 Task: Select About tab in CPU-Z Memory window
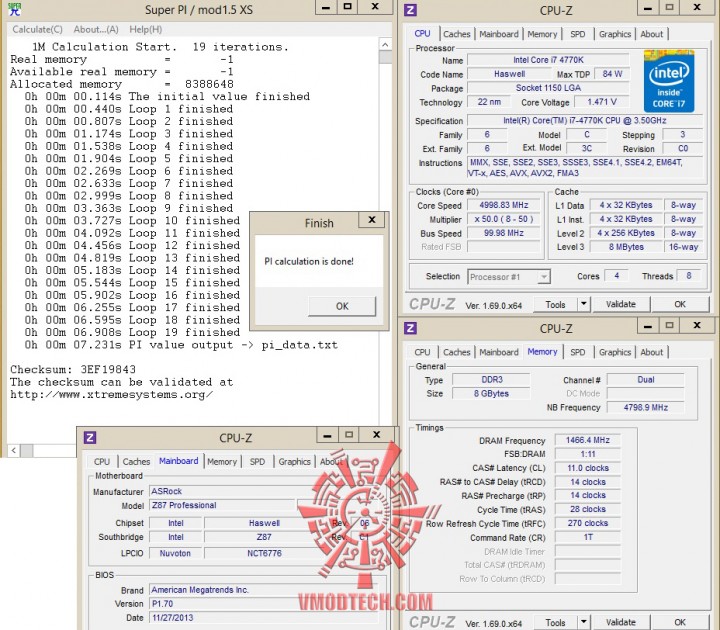click(x=652, y=352)
